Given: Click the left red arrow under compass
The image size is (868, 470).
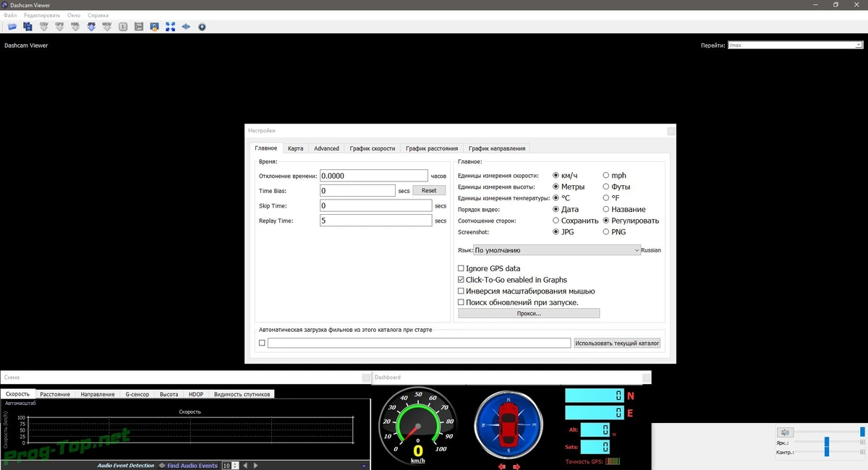Looking at the screenshot, I should click(502, 466).
